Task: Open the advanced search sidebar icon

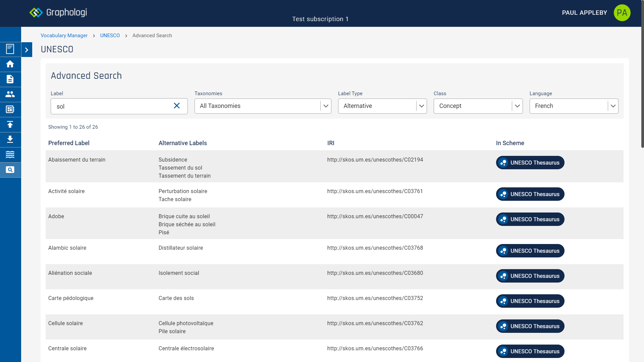Action: click(10, 170)
